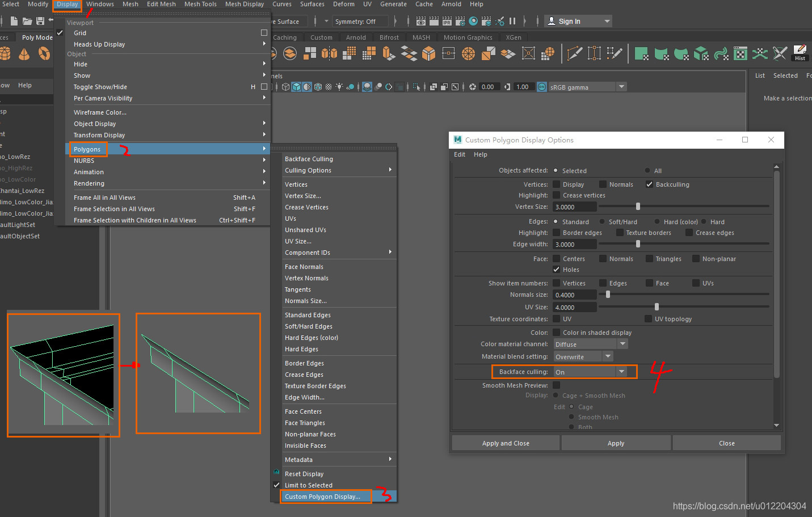Toggle the face Holes checkbox
The width and height of the screenshot is (812, 517).
coord(556,270)
